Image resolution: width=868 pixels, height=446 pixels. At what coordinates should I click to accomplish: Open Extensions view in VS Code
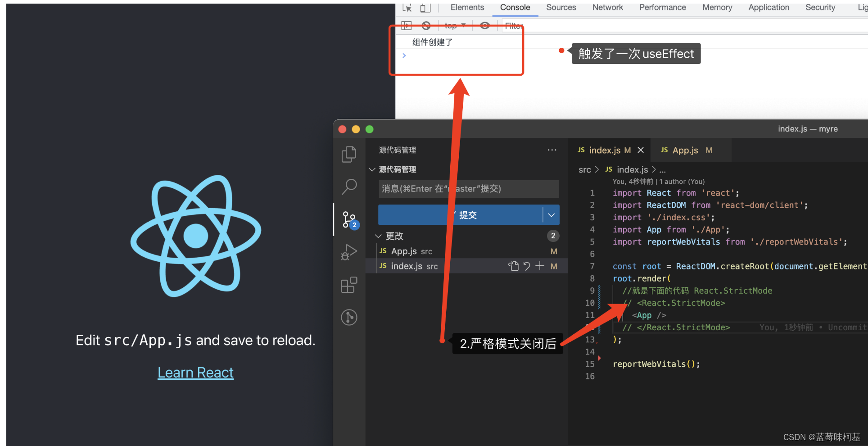(x=349, y=285)
